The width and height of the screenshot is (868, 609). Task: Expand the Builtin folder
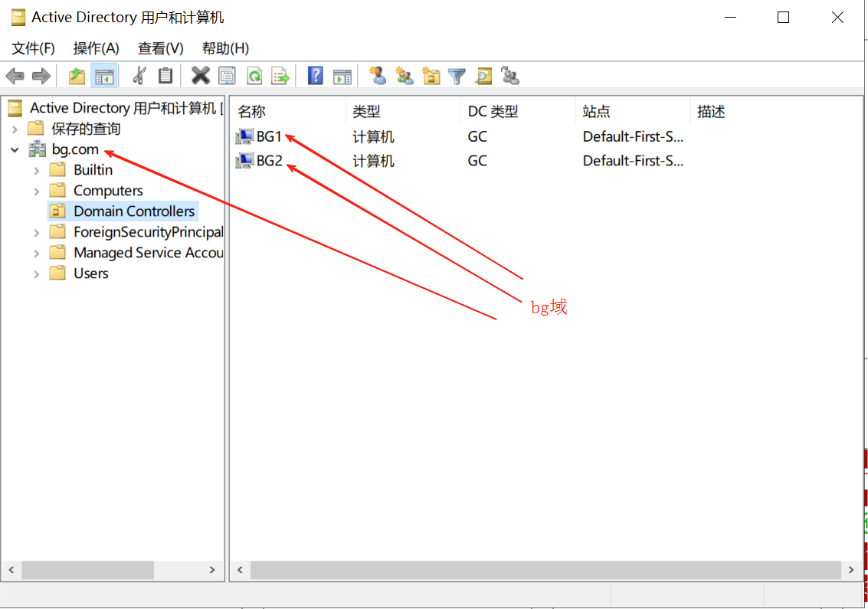pos(37,171)
